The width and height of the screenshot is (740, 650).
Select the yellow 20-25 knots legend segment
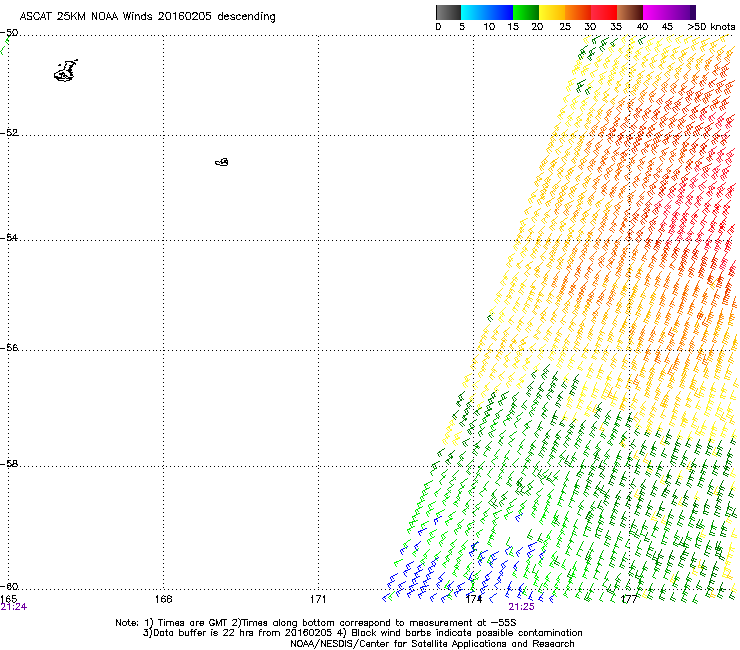(x=552, y=12)
